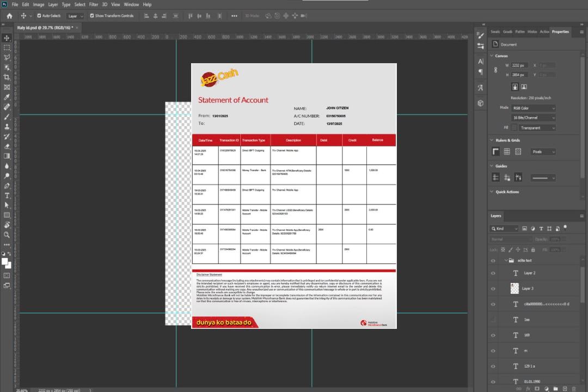Switch to the Actions panel tab

[x=544, y=32]
